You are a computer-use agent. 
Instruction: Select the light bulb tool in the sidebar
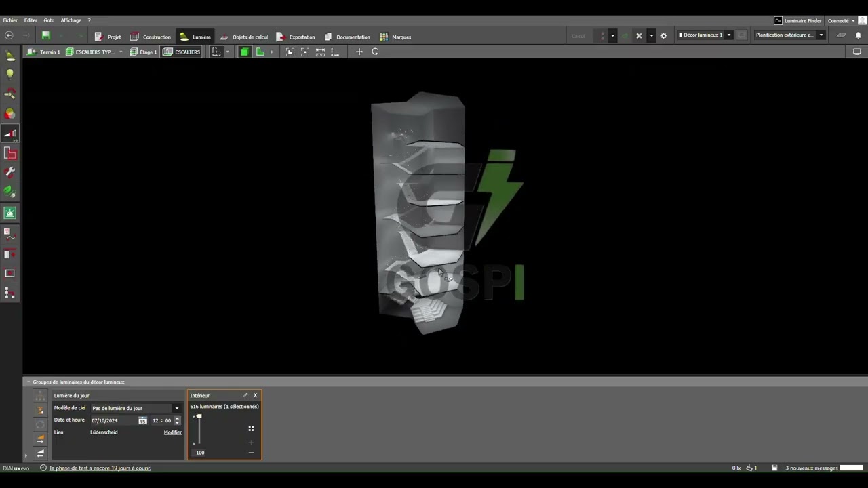point(9,74)
